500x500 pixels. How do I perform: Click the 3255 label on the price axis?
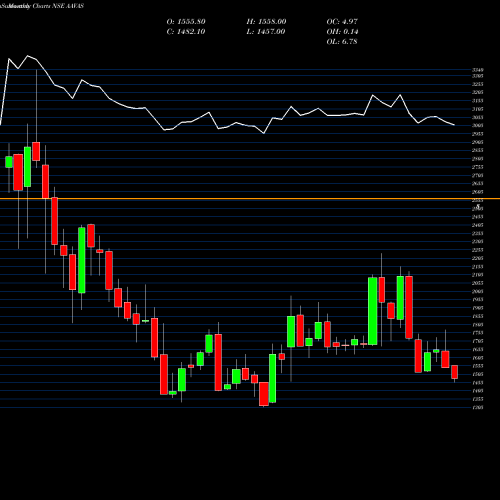point(478,84)
